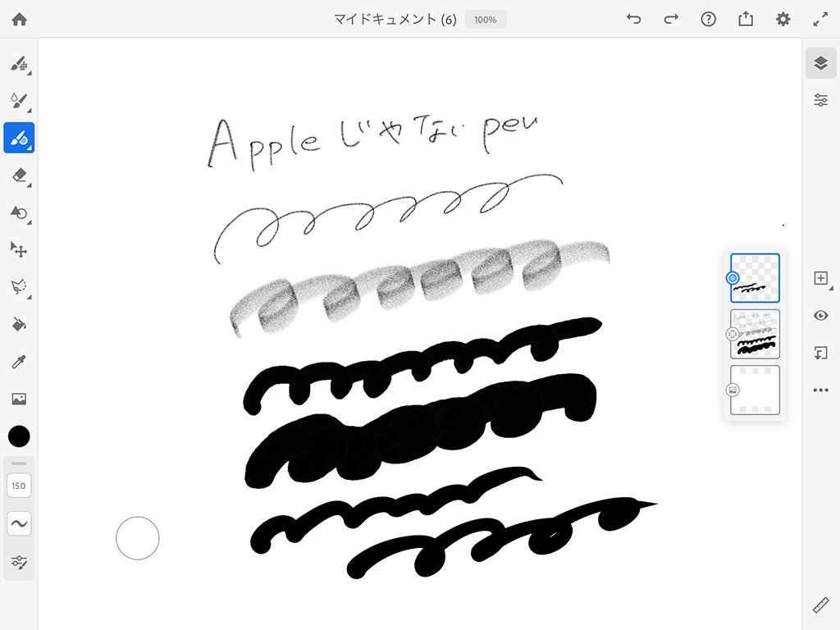Viewport: 840px width, 630px height.
Task: Open the Share/Export menu
Action: click(746, 20)
